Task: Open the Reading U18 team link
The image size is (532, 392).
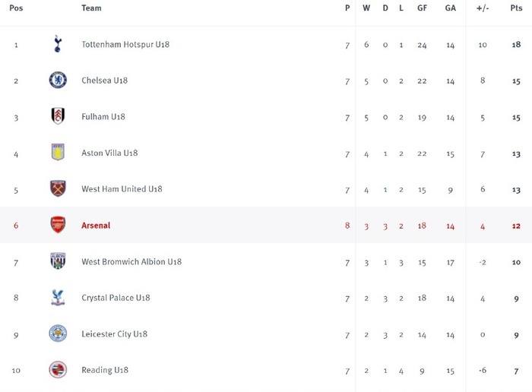Action: pos(105,370)
